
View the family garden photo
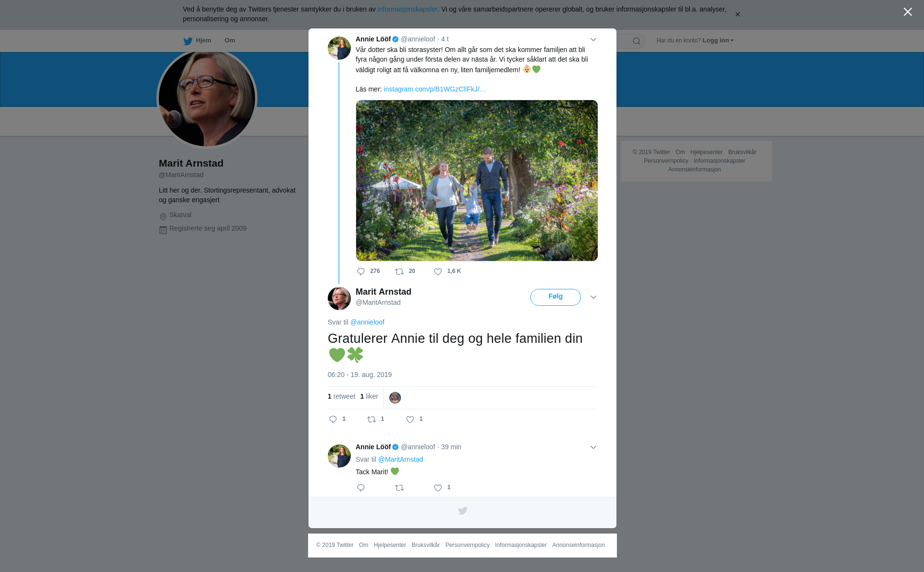point(477,181)
